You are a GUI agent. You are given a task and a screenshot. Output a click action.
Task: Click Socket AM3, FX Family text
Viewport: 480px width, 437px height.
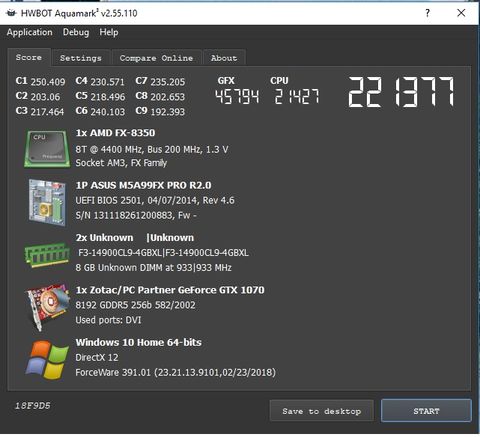121,163
